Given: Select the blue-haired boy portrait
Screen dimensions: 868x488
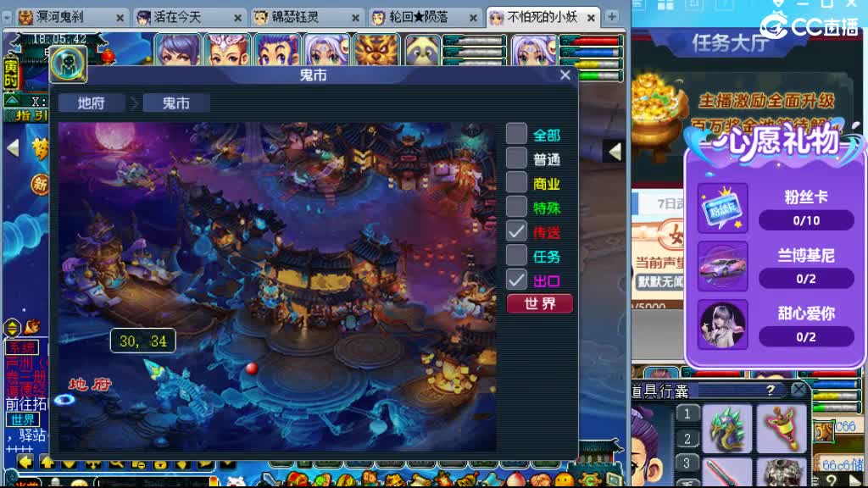Looking at the screenshot, I should (277, 51).
